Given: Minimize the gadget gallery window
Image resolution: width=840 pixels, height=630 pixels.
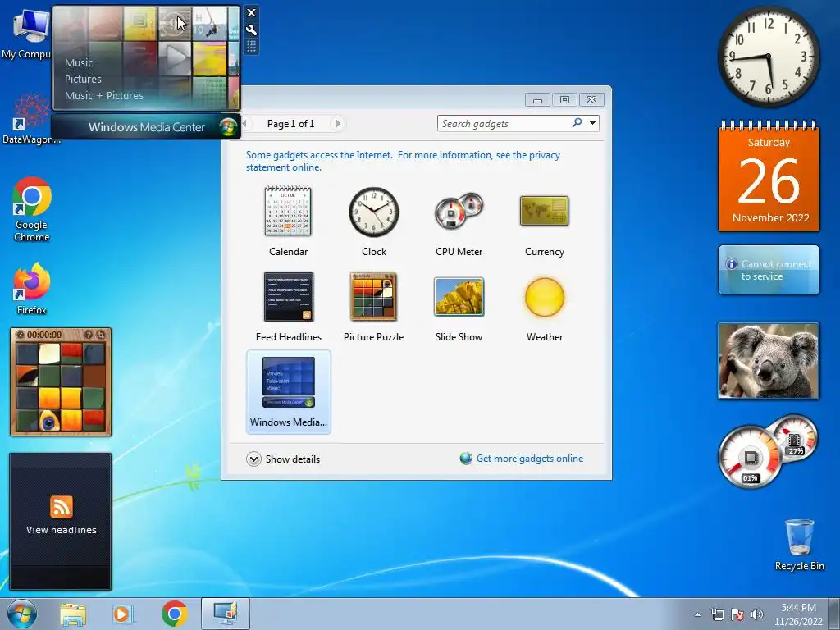Looking at the screenshot, I should (x=537, y=99).
